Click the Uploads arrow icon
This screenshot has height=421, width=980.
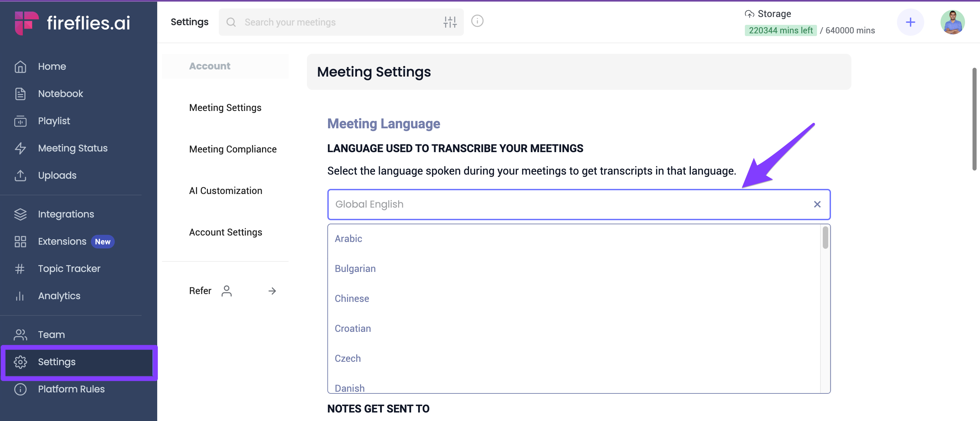pyautogui.click(x=20, y=176)
